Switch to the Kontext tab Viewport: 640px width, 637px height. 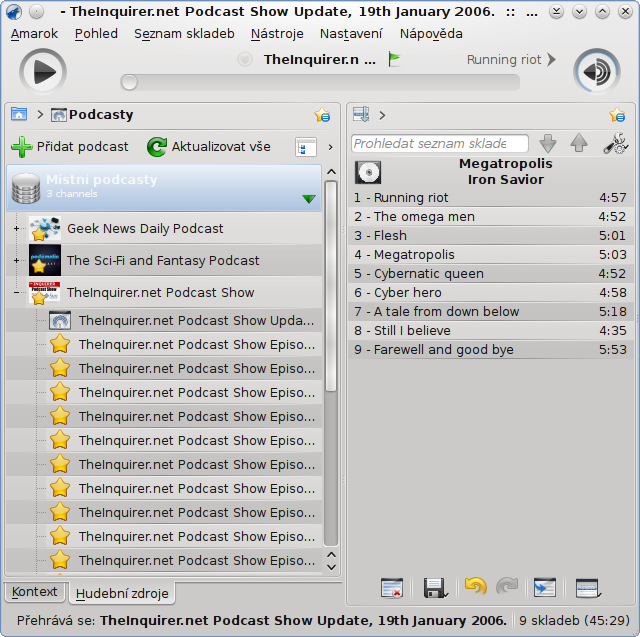pyautogui.click(x=35, y=592)
